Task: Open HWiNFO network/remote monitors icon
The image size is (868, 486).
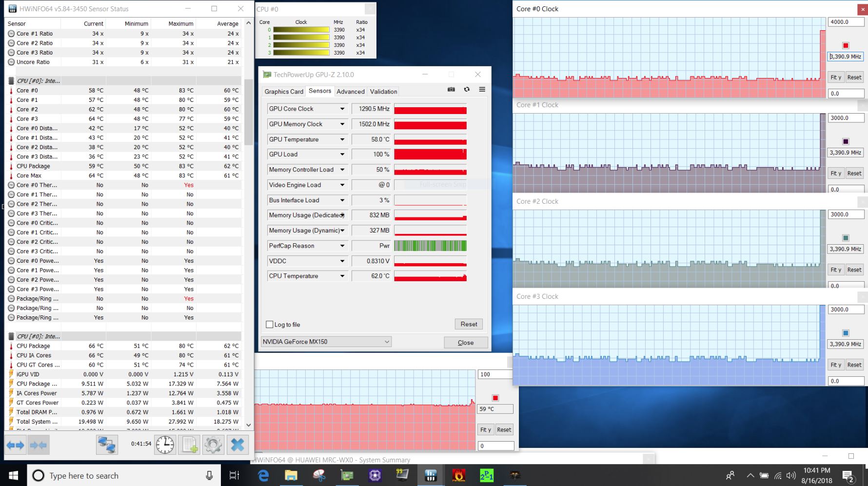Action: click(107, 445)
